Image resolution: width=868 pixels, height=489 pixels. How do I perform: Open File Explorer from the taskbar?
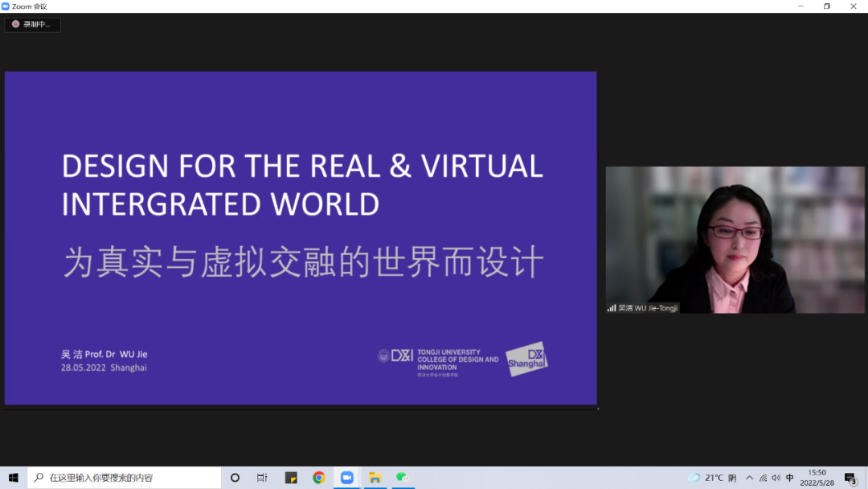375,478
